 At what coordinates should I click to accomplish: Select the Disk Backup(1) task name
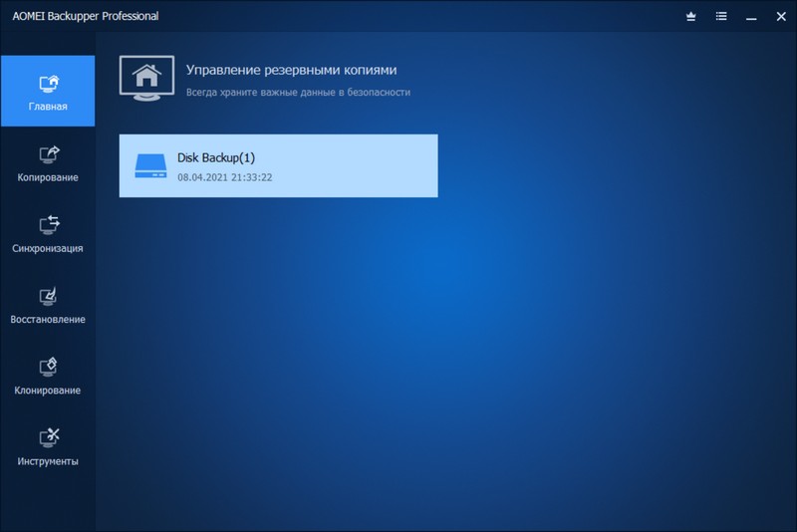(216, 158)
